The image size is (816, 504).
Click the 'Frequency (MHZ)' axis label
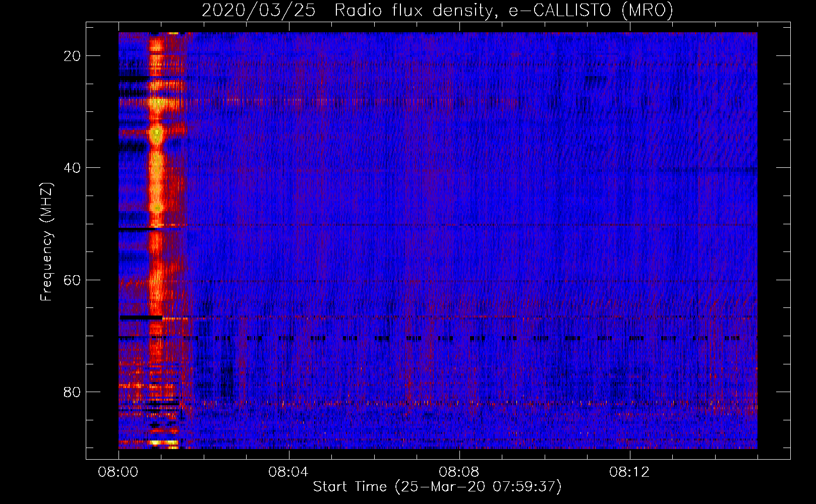point(46,241)
